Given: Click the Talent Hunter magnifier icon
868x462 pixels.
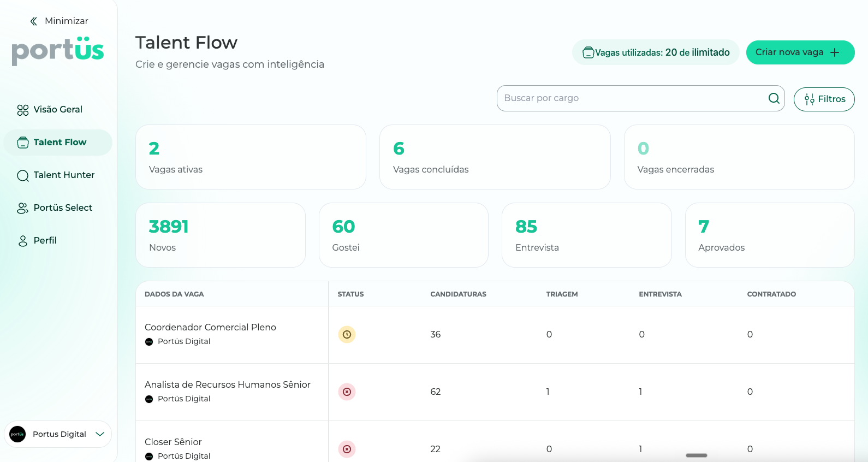Looking at the screenshot, I should [23, 176].
